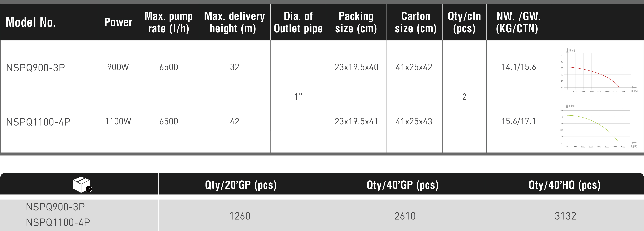
Task: Click the 15.6/17.1 weight cell
Action: point(519,122)
